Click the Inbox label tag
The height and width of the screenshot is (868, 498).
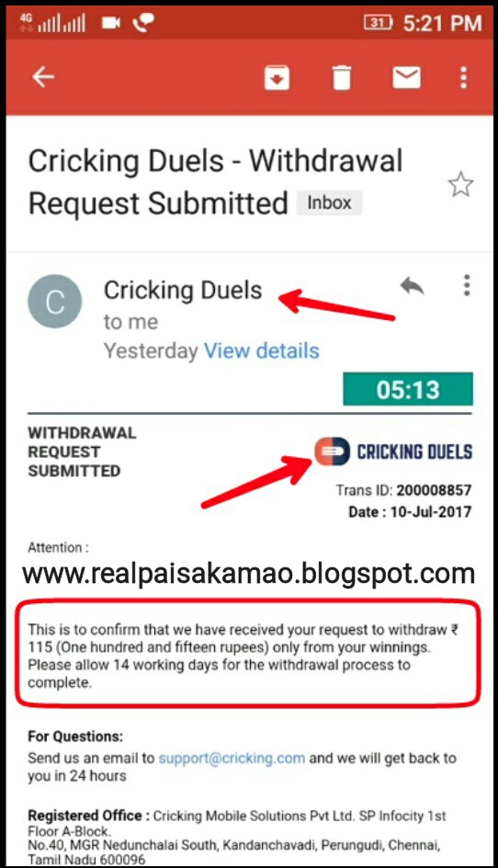[329, 202]
